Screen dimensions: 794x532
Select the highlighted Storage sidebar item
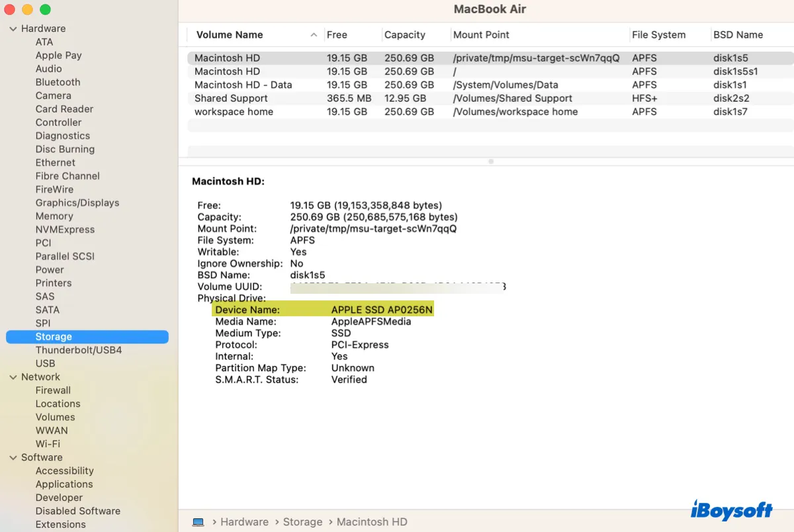(x=87, y=337)
